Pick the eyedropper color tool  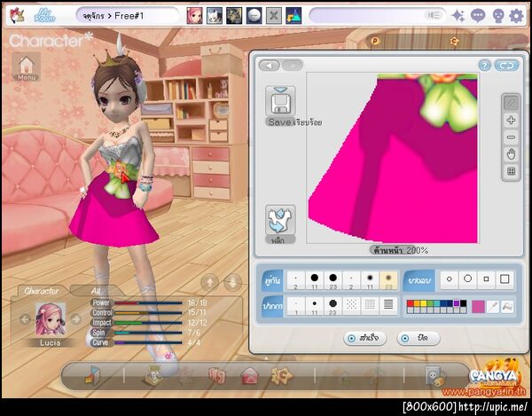click(x=493, y=306)
